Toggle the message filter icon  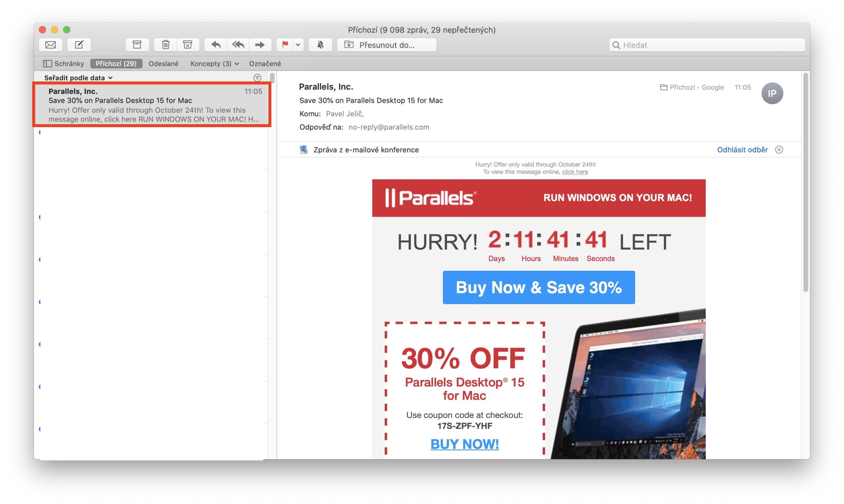pyautogui.click(x=257, y=78)
